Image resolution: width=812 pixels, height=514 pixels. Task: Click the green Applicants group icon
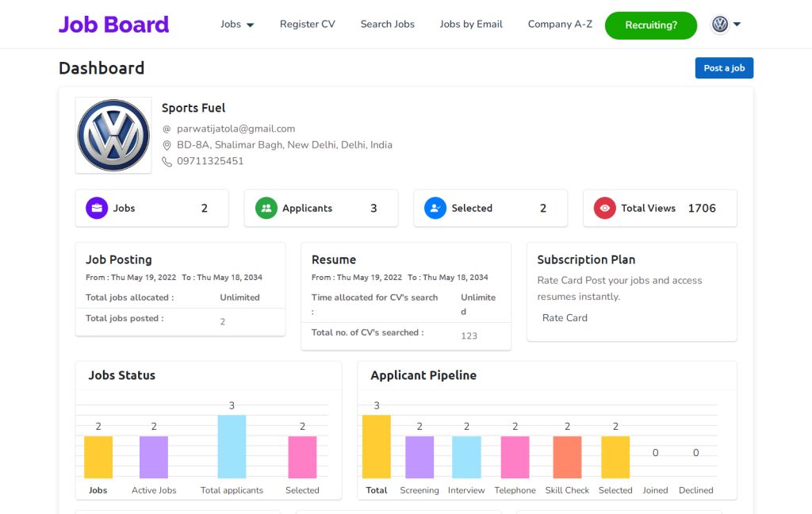click(266, 207)
